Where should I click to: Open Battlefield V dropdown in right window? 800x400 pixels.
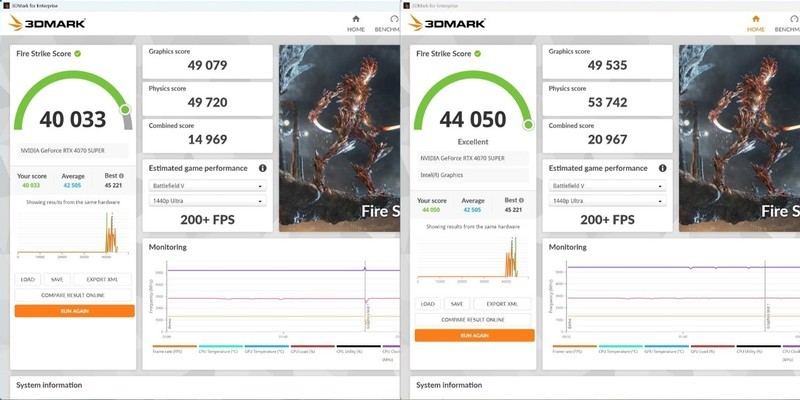pyautogui.click(x=607, y=186)
